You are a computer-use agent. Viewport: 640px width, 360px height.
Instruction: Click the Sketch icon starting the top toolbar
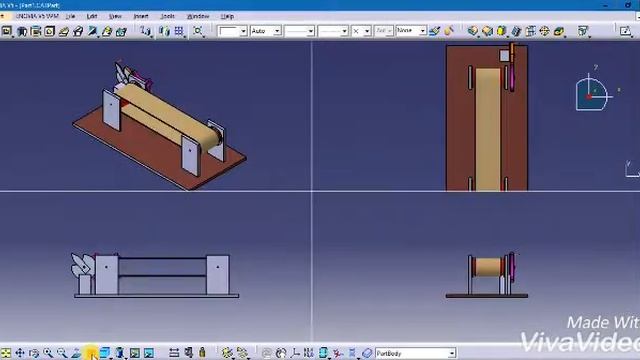pos(7,31)
